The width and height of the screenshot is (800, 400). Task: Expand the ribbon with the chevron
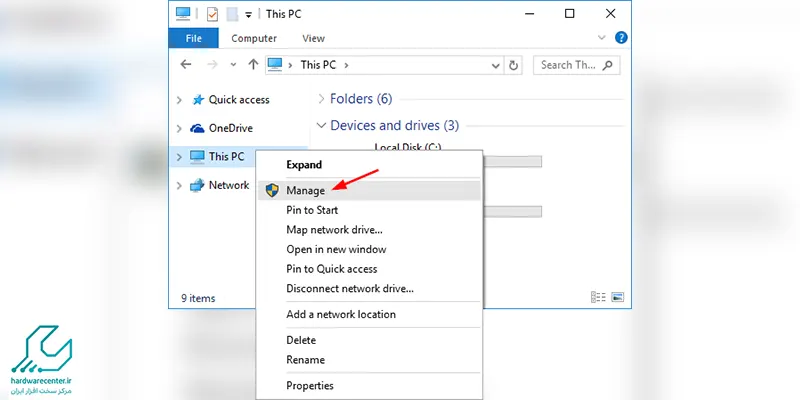pyautogui.click(x=602, y=37)
